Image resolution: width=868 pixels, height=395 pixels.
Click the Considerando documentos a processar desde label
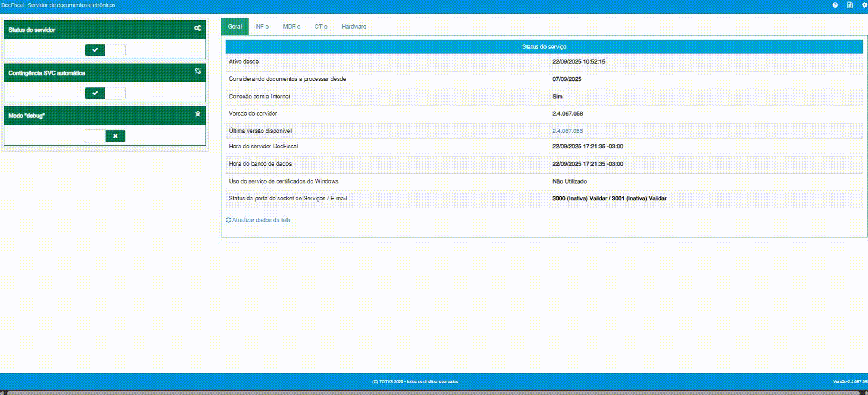(287, 79)
